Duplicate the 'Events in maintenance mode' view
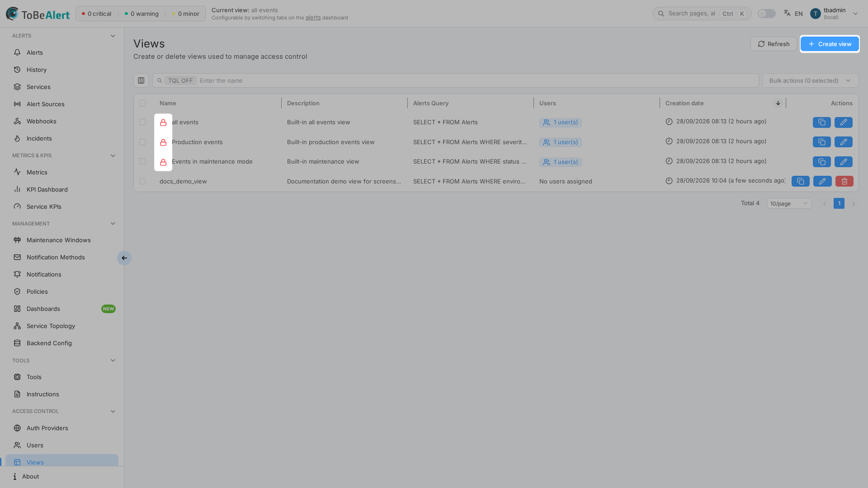The height and width of the screenshot is (488, 868). 821,162
